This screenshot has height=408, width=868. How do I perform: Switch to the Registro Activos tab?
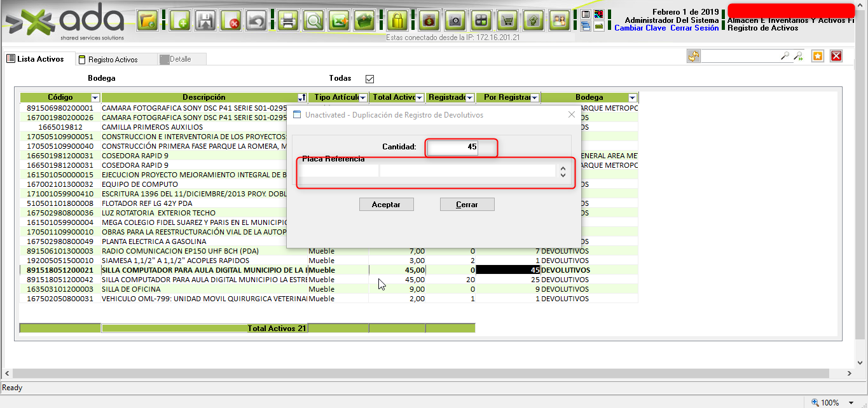point(113,60)
